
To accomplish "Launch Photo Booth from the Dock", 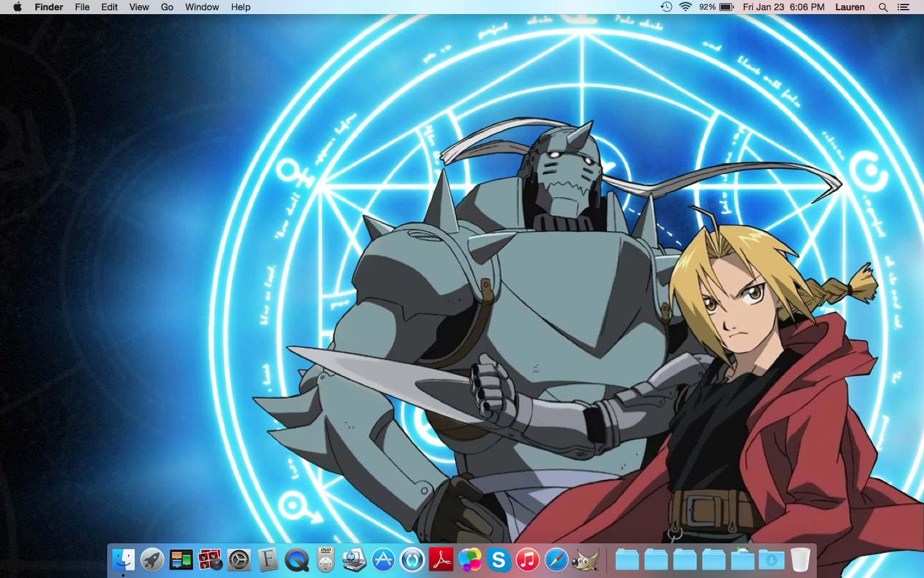I will (x=210, y=560).
